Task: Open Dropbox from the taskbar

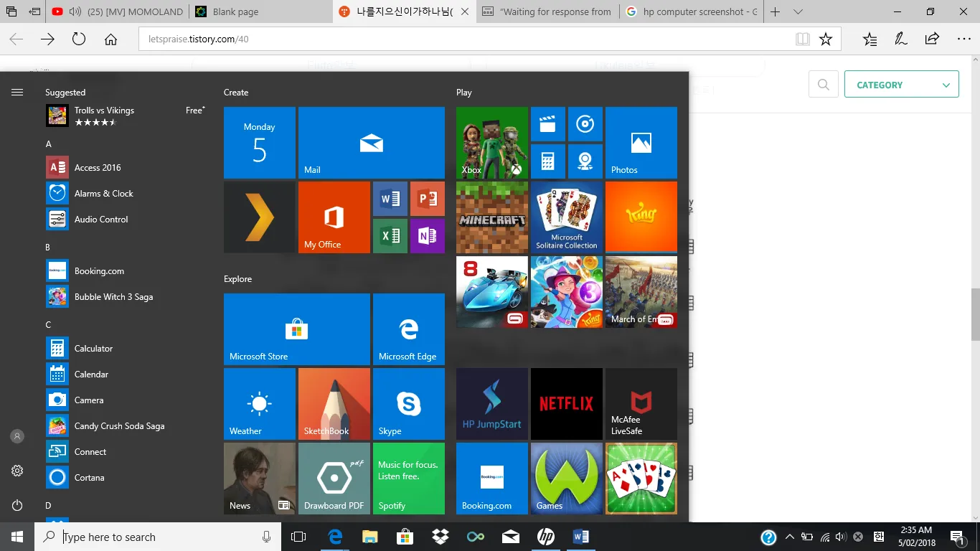Action: tap(440, 537)
